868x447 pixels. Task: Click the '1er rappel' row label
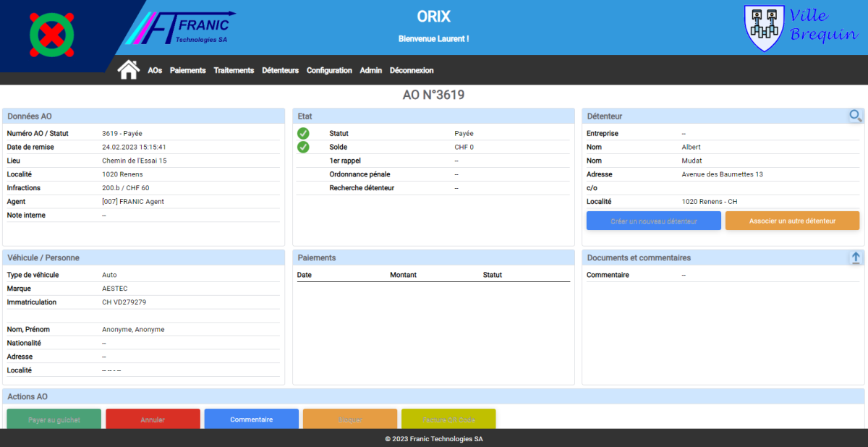pos(345,161)
